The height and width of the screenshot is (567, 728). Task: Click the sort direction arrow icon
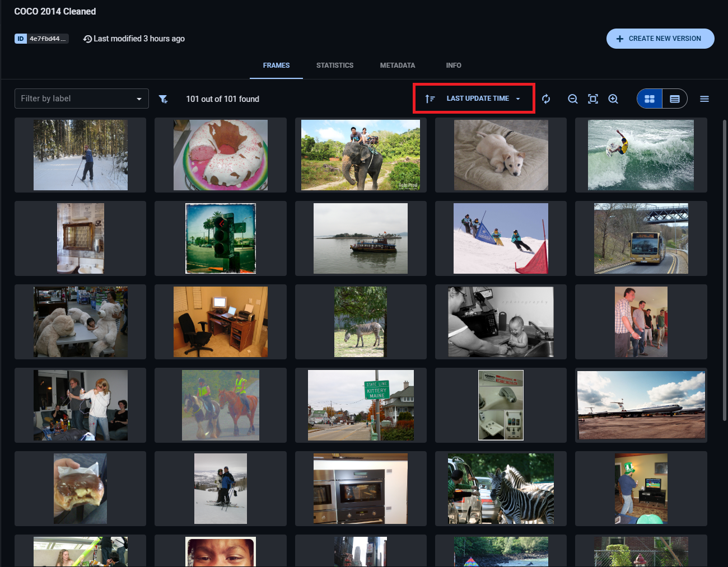click(x=430, y=99)
